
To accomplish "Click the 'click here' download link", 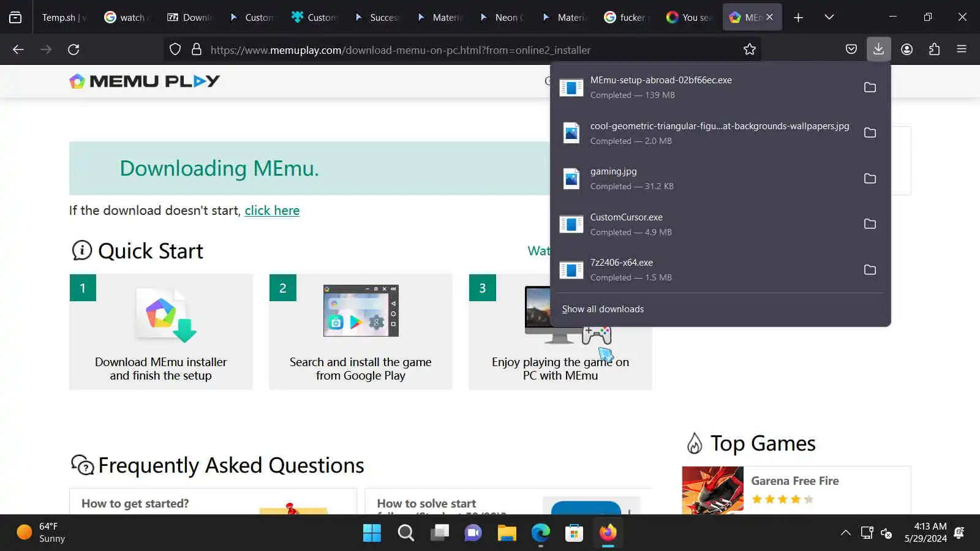I will click(x=272, y=211).
